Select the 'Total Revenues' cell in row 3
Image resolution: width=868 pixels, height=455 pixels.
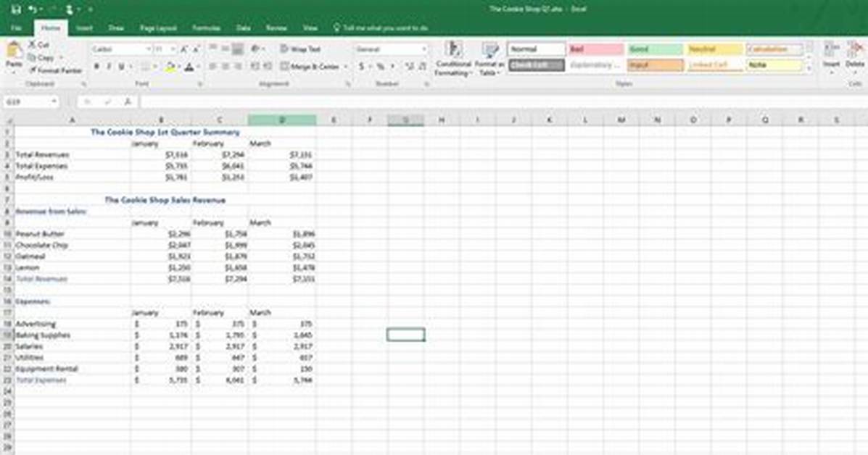tap(72, 155)
